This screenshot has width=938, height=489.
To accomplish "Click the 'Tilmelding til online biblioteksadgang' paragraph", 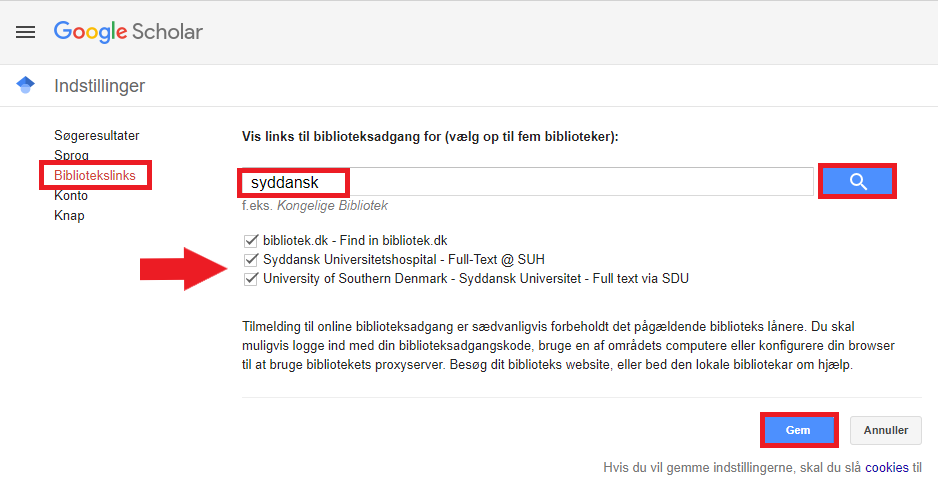I will tap(568, 345).
